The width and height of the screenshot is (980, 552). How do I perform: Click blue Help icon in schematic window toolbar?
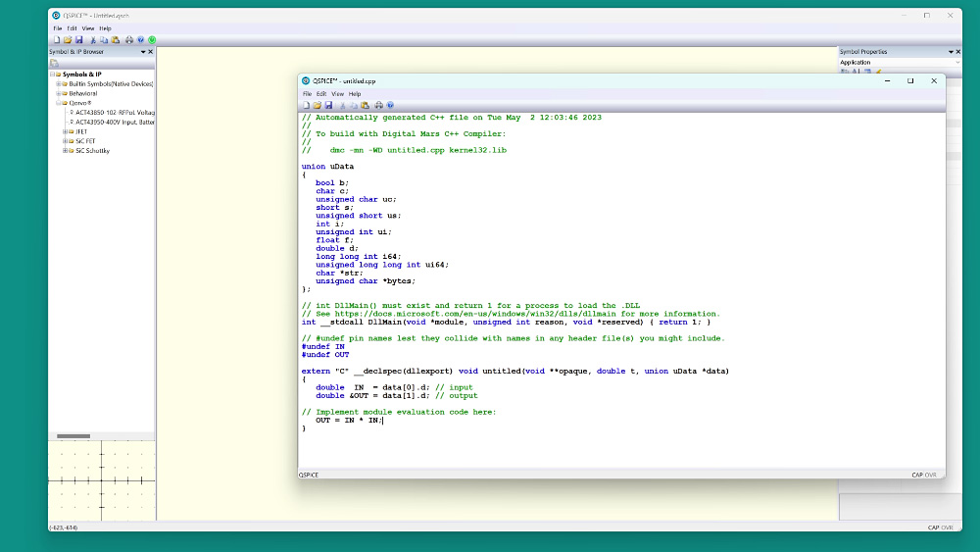pyautogui.click(x=140, y=40)
